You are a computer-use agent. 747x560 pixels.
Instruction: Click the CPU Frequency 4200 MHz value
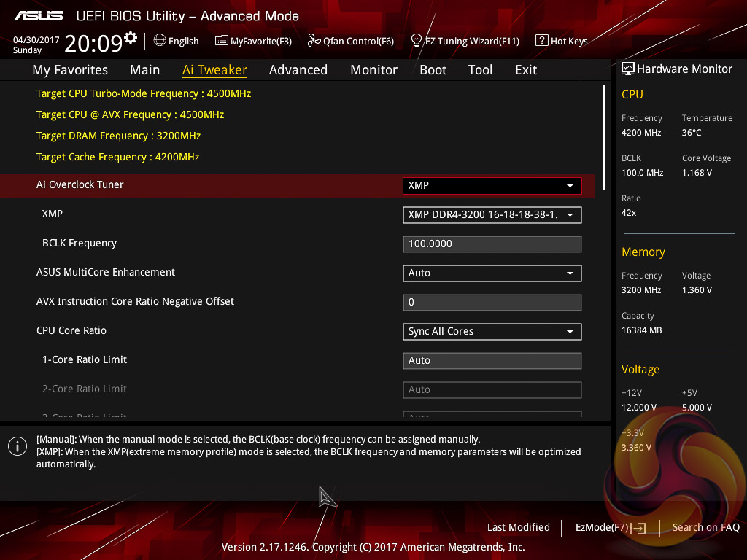point(641,133)
